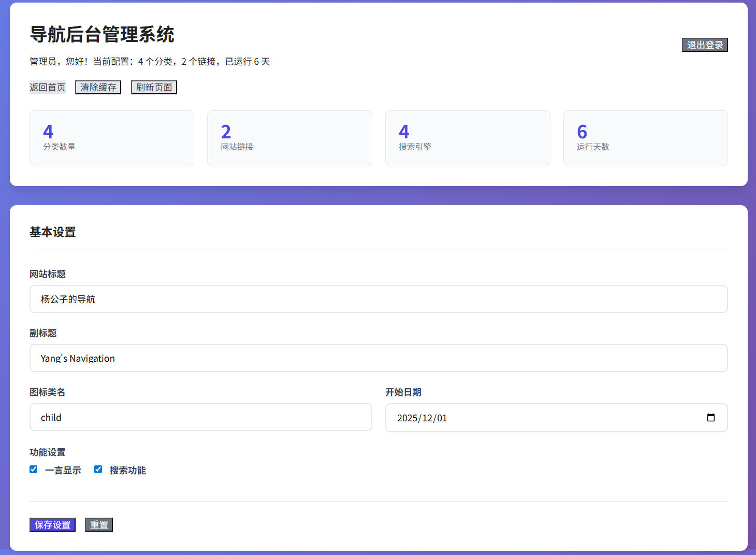Click the 搜索功能 label text
756x555 pixels.
point(128,471)
